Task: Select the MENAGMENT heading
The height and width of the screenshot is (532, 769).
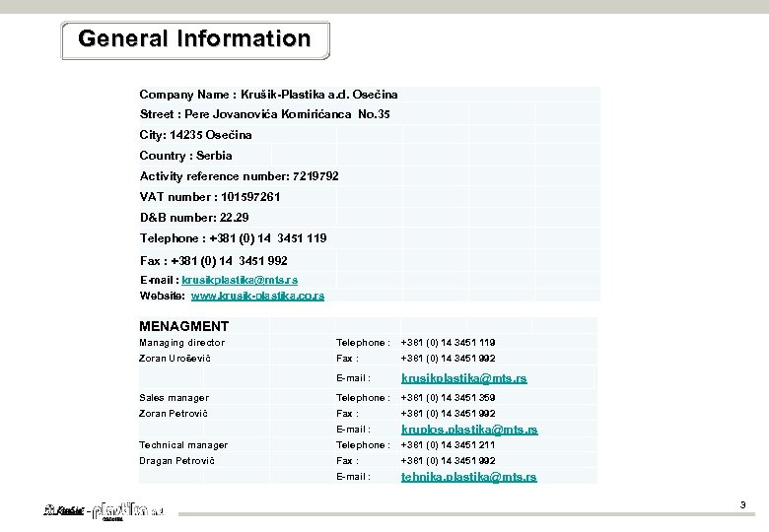Action: [x=184, y=326]
